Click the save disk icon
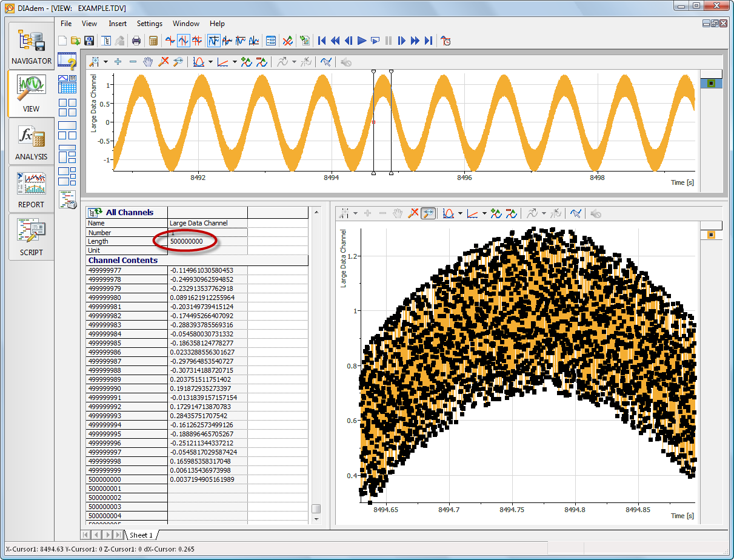 click(x=89, y=41)
